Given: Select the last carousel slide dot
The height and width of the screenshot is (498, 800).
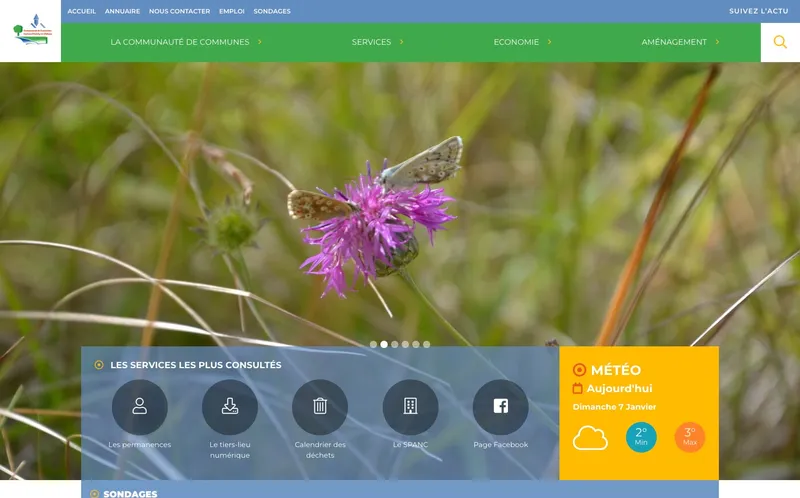Looking at the screenshot, I should 427,344.
